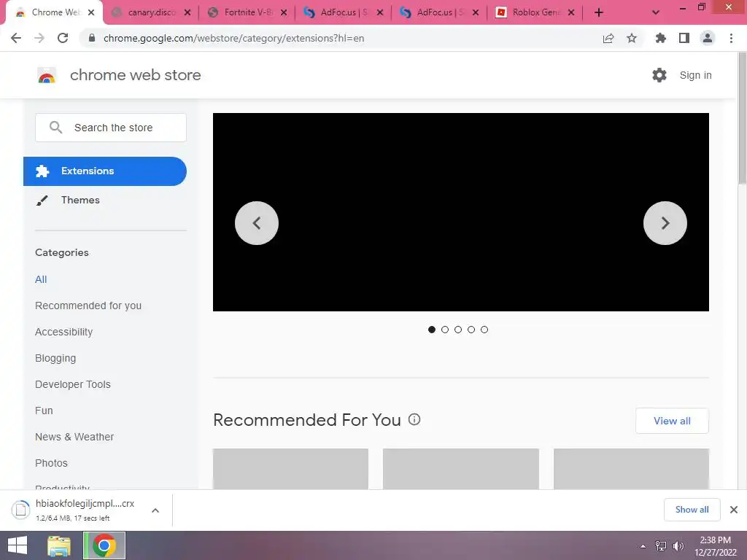Click the page vertical scrollbar thumb

[x=742, y=119]
